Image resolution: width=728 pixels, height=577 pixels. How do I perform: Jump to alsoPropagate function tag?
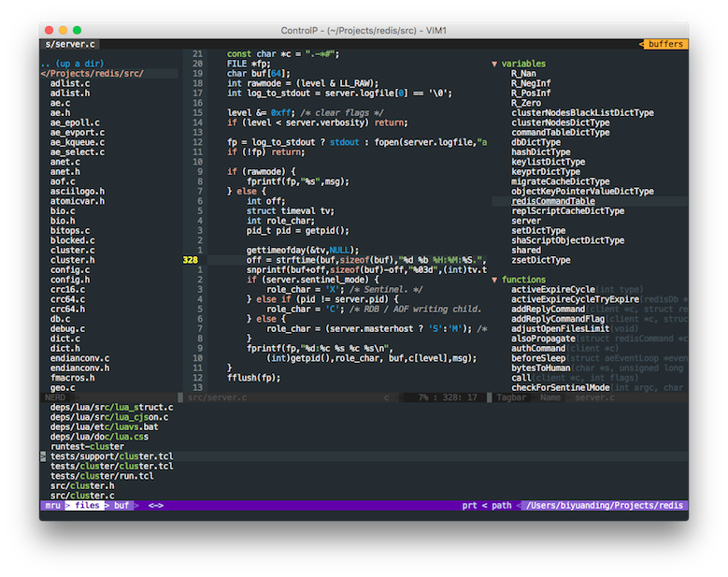coord(543,339)
